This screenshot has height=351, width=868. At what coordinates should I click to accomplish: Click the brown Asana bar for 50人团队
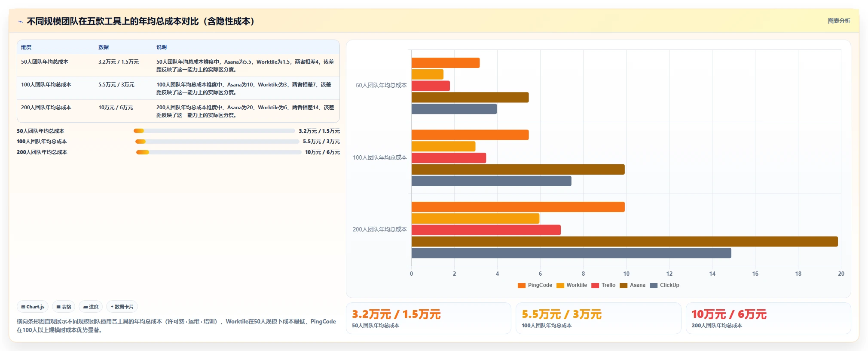tap(470, 97)
